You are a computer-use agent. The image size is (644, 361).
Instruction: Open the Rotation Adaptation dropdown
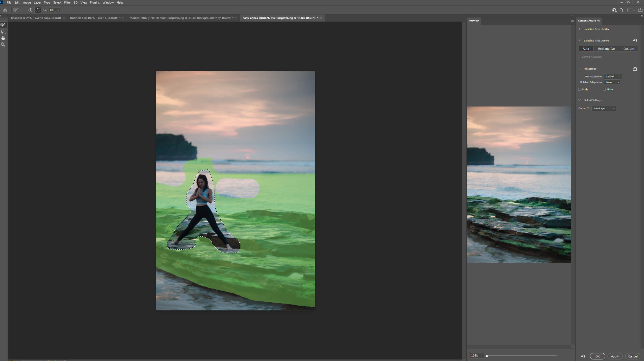612,82
